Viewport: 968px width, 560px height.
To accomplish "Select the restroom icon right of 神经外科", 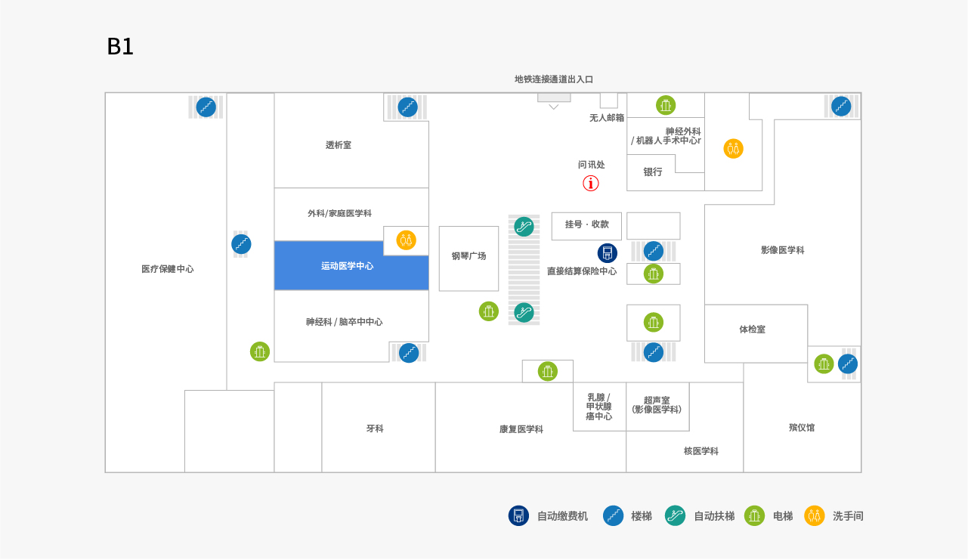I will pyautogui.click(x=734, y=148).
